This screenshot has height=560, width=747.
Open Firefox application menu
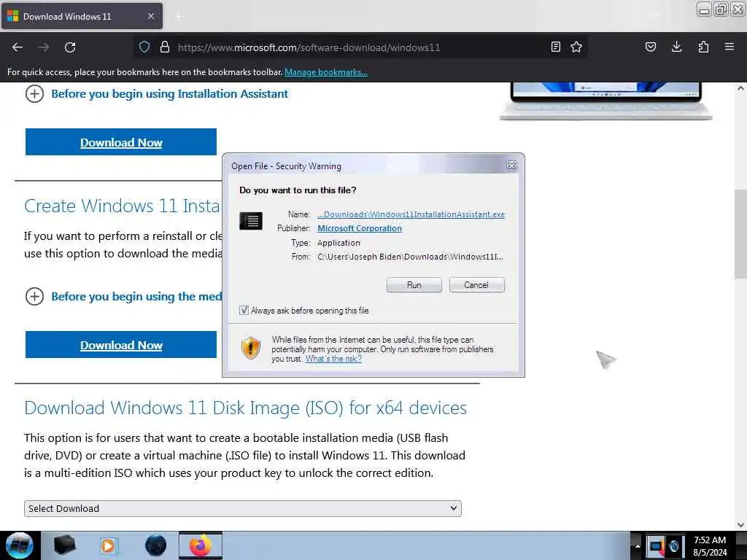(729, 47)
